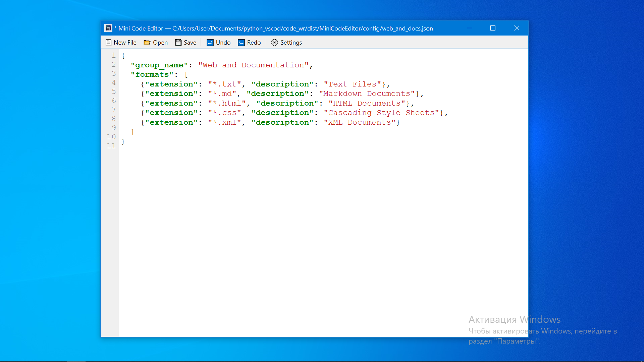The image size is (644, 362).
Task: Click the "Text Files" description value
Action: 353,84
